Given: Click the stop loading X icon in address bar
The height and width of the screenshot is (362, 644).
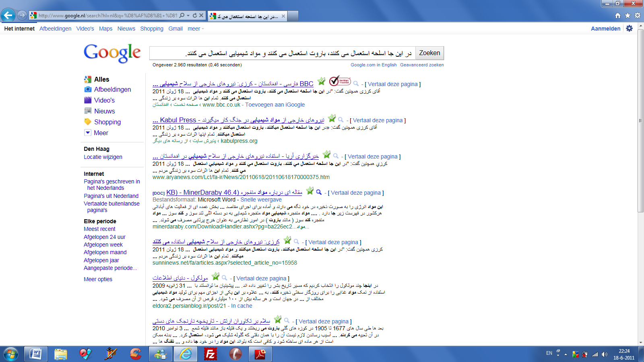Looking at the screenshot, I should tap(201, 15).
